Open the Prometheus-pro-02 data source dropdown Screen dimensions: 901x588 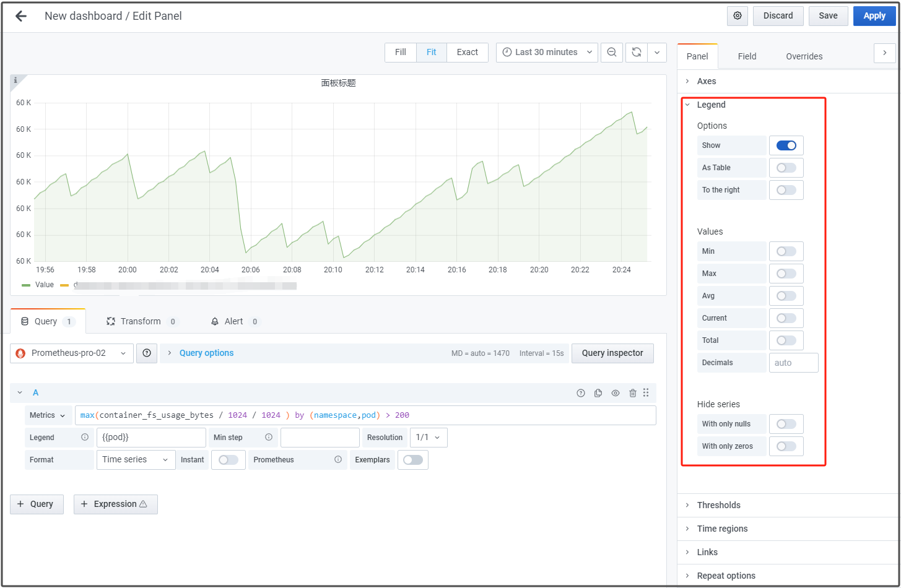tap(72, 353)
